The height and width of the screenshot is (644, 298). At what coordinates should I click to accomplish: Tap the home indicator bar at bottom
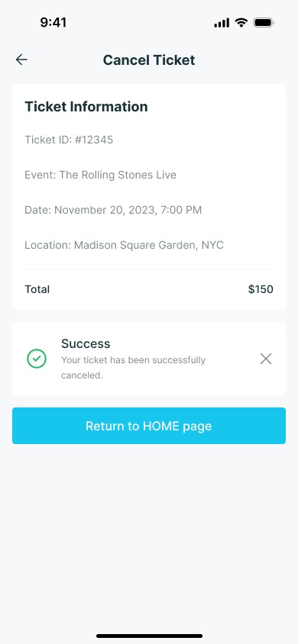pyautogui.click(x=149, y=636)
